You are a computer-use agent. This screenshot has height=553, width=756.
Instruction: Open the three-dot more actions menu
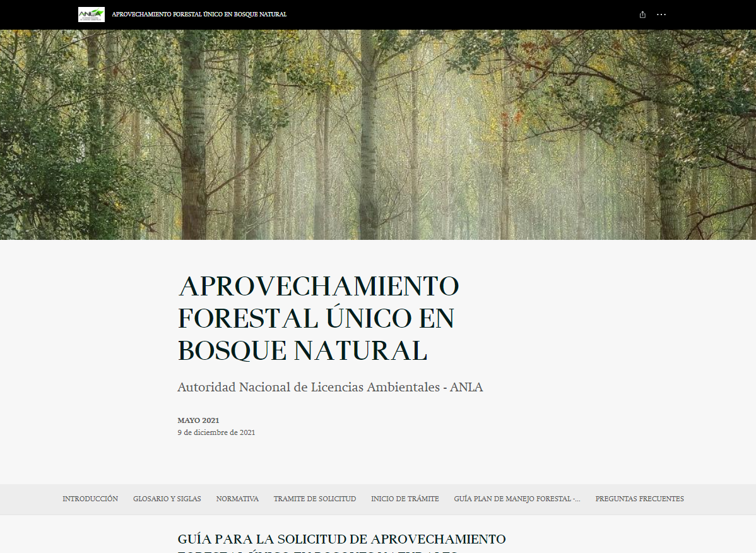click(661, 15)
